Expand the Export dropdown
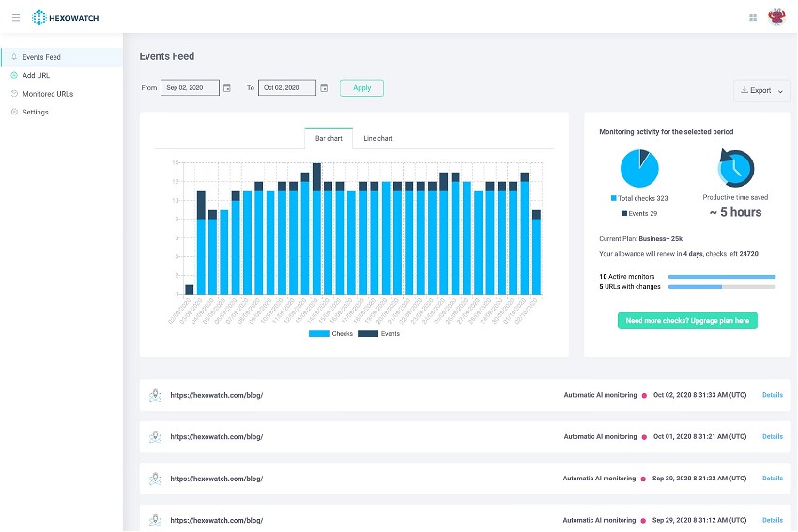The height and width of the screenshot is (532, 798). coord(761,91)
